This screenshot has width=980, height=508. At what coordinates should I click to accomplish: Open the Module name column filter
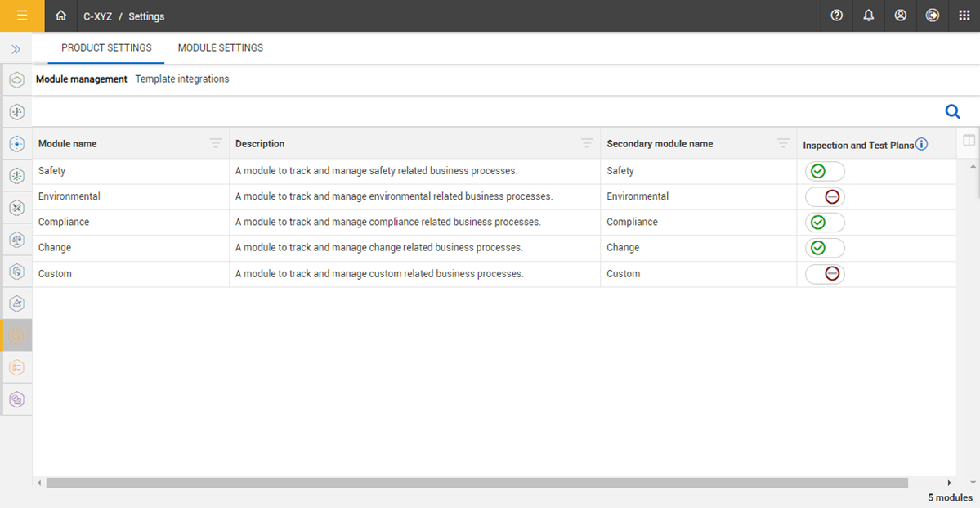pyautogui.click(x=215, y=144)
